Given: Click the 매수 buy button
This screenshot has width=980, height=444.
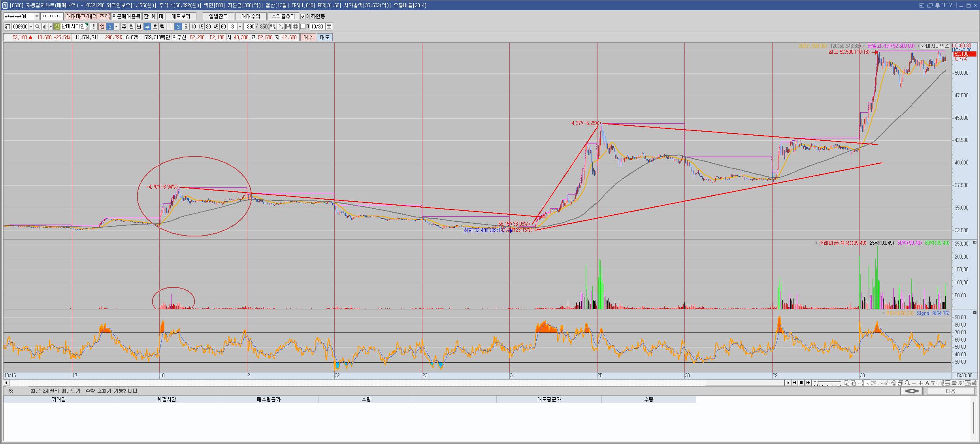Looking at the screenshot, I should pyautogui.click(x=308, y=37).
